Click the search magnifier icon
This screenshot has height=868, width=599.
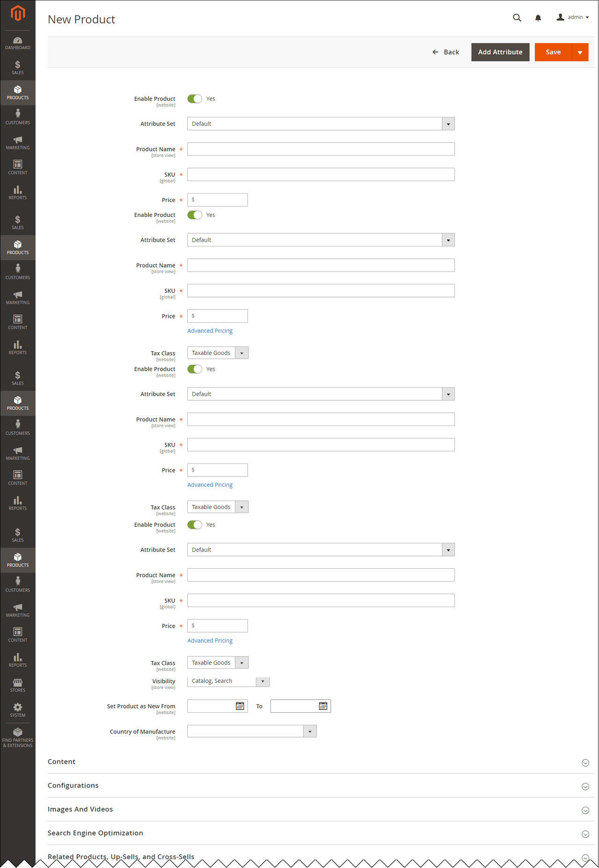(x=517, y=18)
